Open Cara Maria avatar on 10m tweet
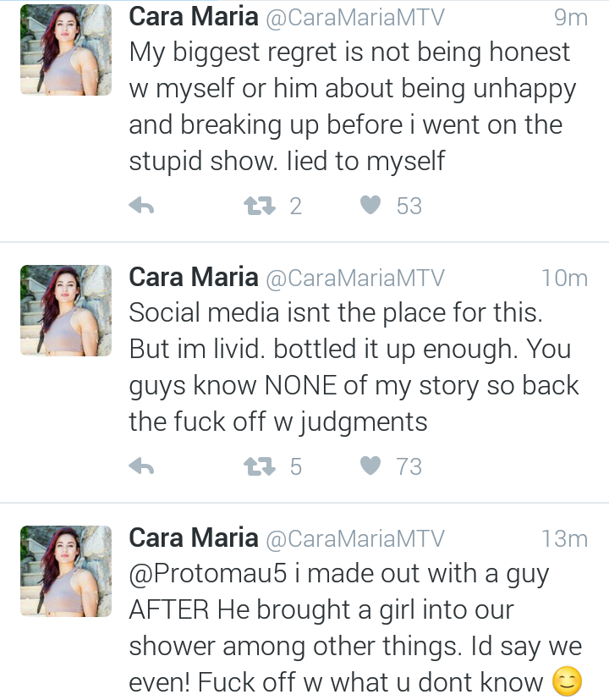The image size is (609, 700). (66, 311)
